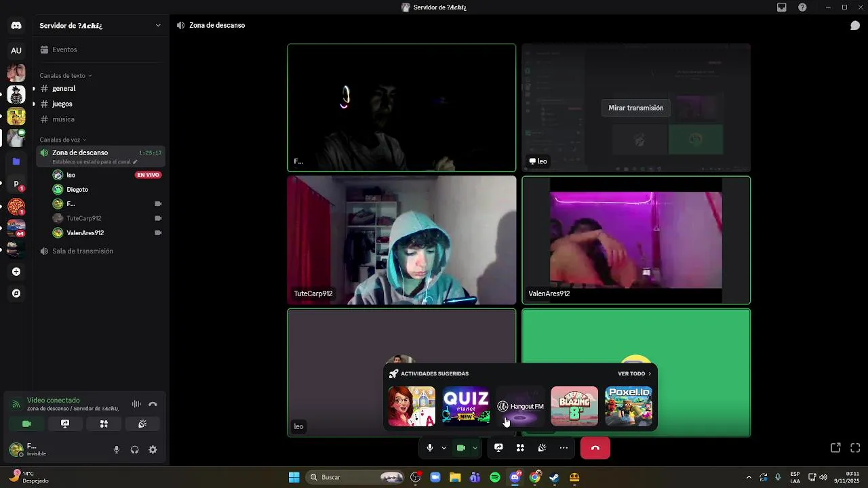The width and height of the screenshot is (868, 488).
Task: Share your screen from the voice panel
Action: (65, 424)
